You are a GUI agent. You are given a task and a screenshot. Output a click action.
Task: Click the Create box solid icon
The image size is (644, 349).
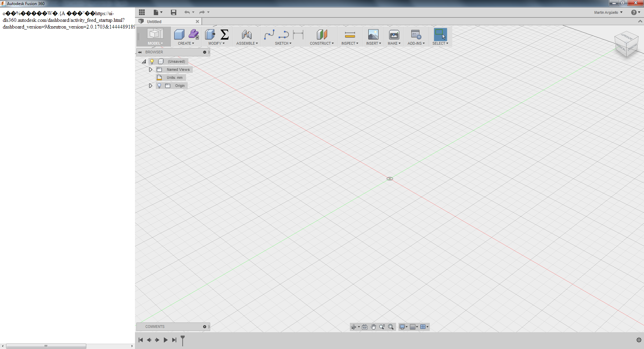tap(179, 35)
